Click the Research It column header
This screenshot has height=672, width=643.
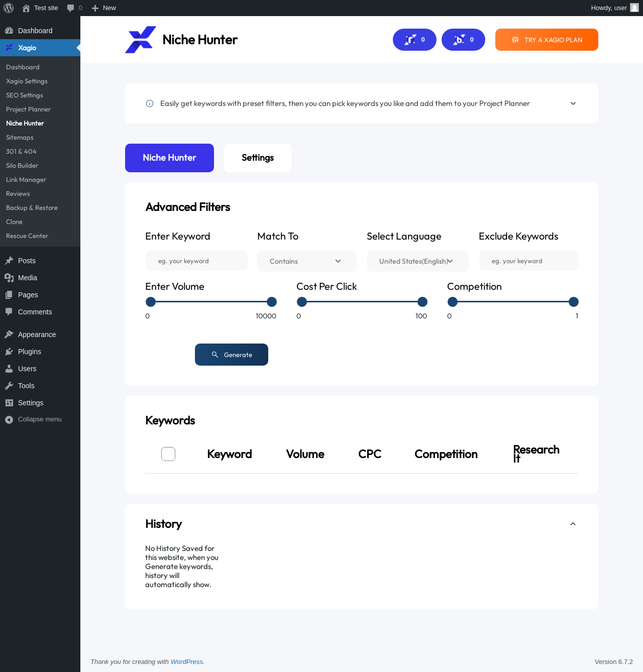[536, 454]
